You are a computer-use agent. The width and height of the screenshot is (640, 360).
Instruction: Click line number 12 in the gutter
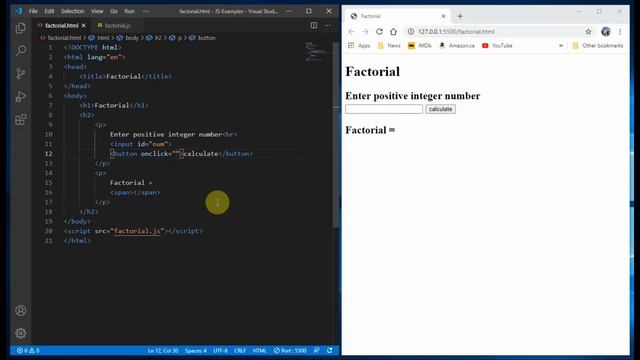coord(48,153)
